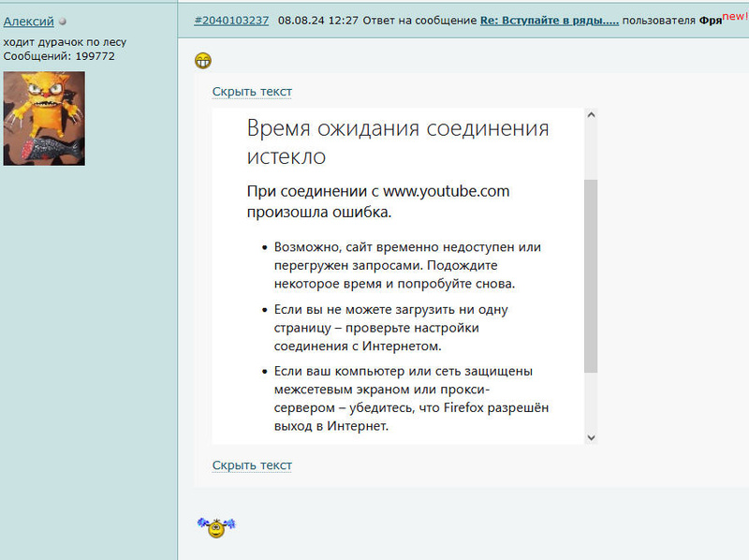Click the post timestamp 08.08.24 12:27
The image size is (749, 560).
click(x=312, y=20)
